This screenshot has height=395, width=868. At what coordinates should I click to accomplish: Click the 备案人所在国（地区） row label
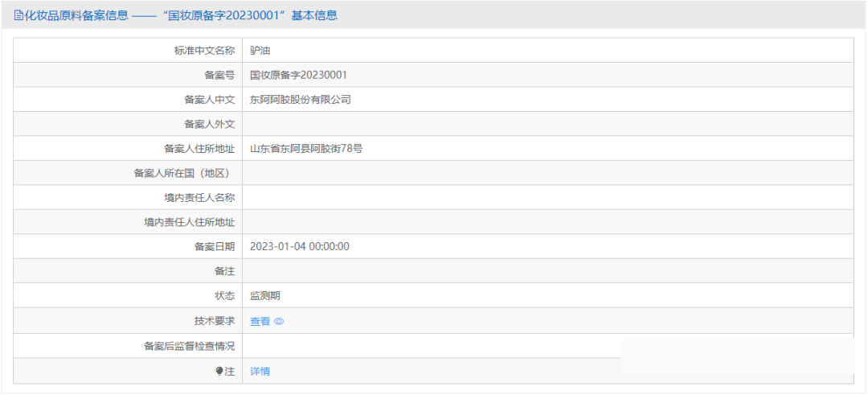point(184,174)
